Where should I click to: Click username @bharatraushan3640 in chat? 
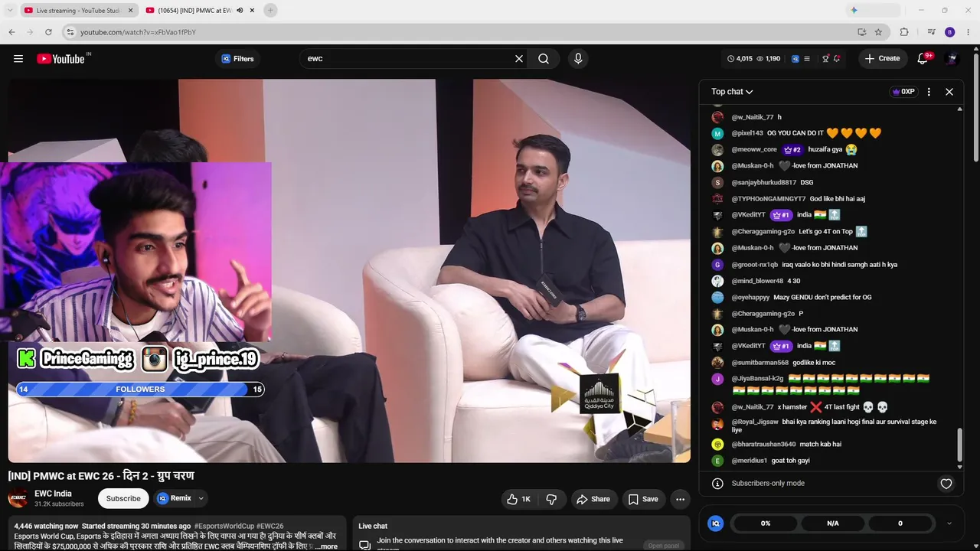pyautogui.click(x=764, y=445)
